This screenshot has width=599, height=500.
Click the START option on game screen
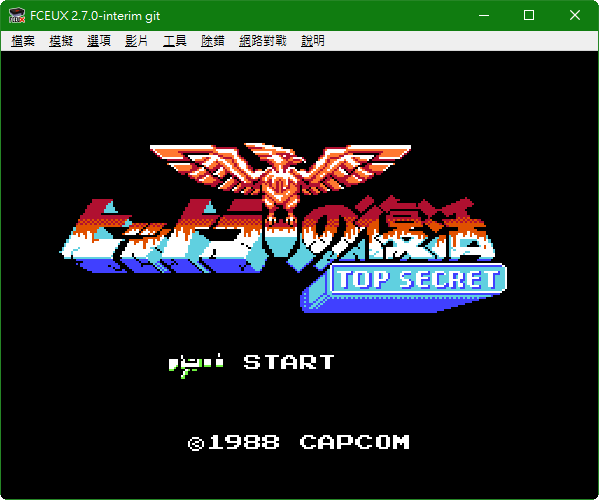tap(289, 362)
